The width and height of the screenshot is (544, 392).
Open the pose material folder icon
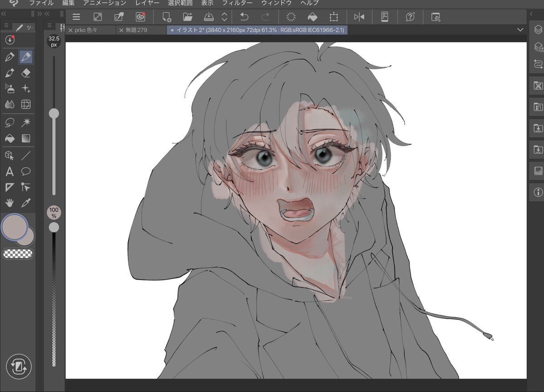538,107
